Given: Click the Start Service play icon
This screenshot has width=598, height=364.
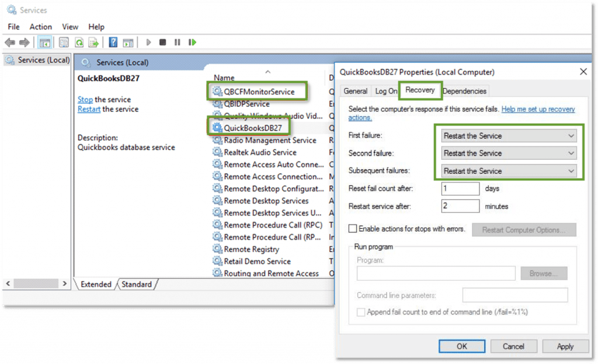Looking at the screenshot, I should [x=148, y=42].
